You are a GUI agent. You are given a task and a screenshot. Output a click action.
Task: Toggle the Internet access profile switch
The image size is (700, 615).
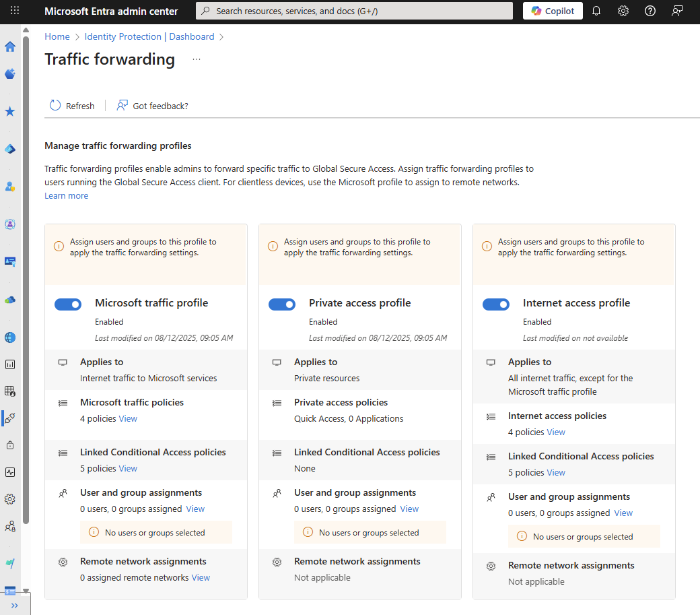(496, 304)
